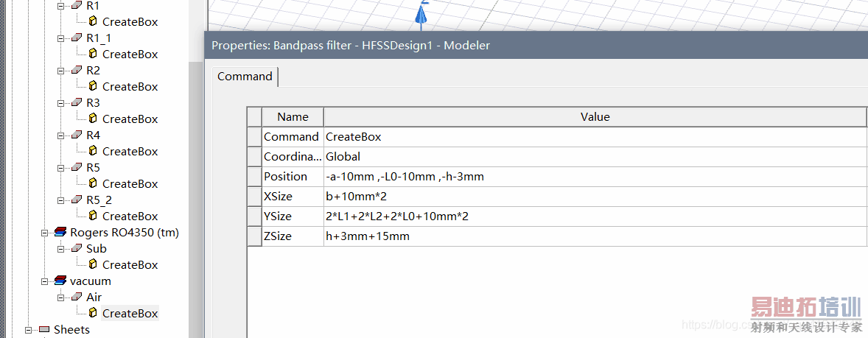Collapse the Sub tree node
Viewport: 868px width, 338px height.
point(60,249)
